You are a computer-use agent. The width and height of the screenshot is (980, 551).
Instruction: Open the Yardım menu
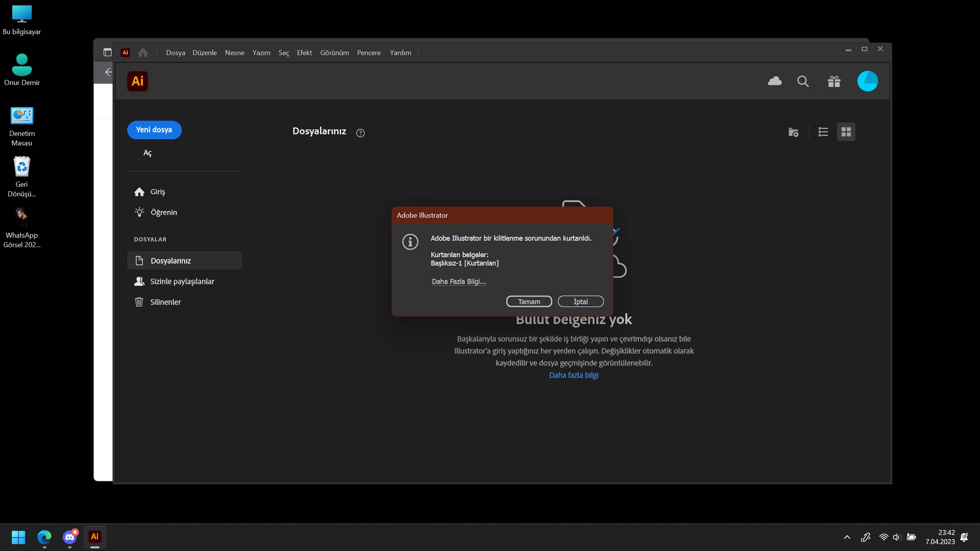click(x=400, y=52)
